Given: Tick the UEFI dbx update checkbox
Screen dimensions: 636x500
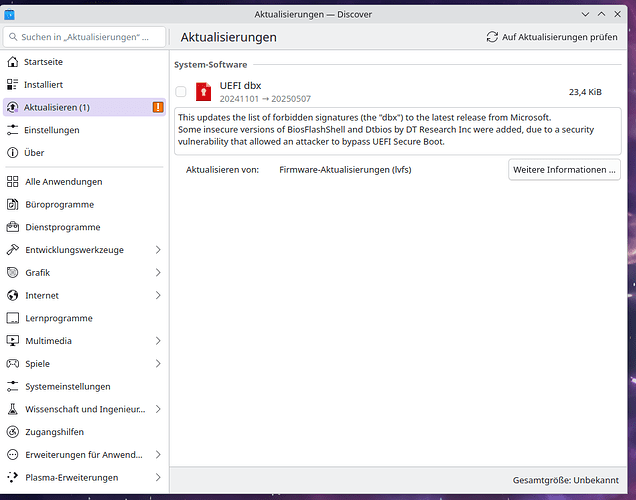Looking at the screenshot, I should click(x=181, y=91).
